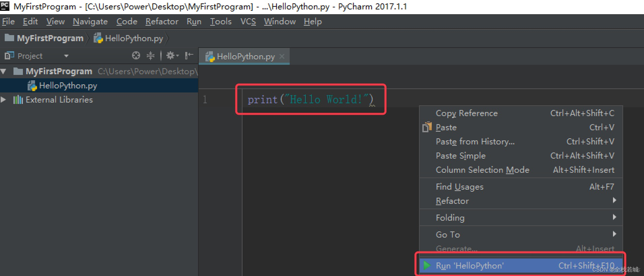This screenshot has width=644, height=276.
Task: Open the Window menu
Action: pos(280,22)
